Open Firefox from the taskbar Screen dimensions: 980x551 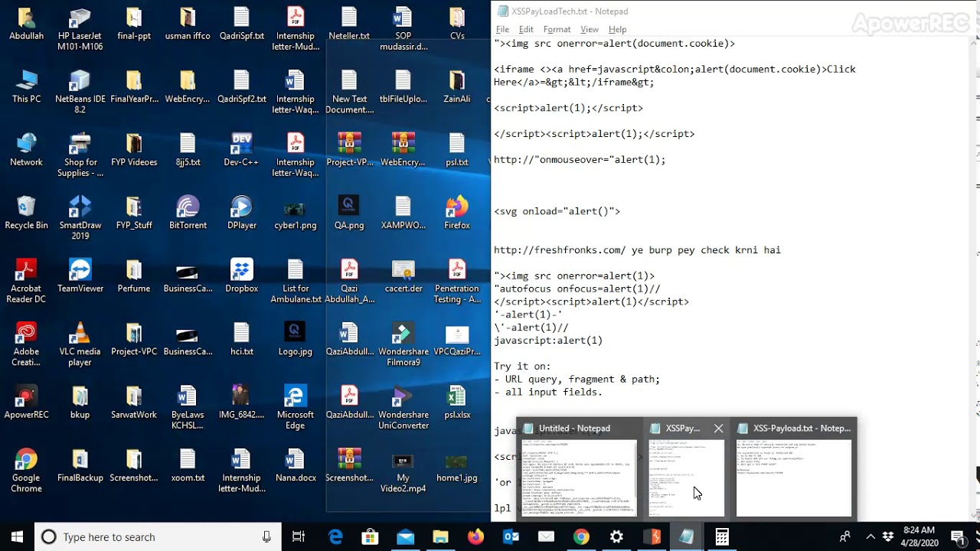coord(475,537)
